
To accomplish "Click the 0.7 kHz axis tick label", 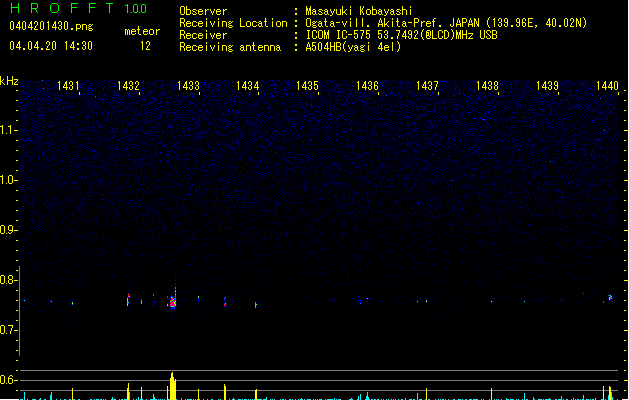I will tap(9, 330).
